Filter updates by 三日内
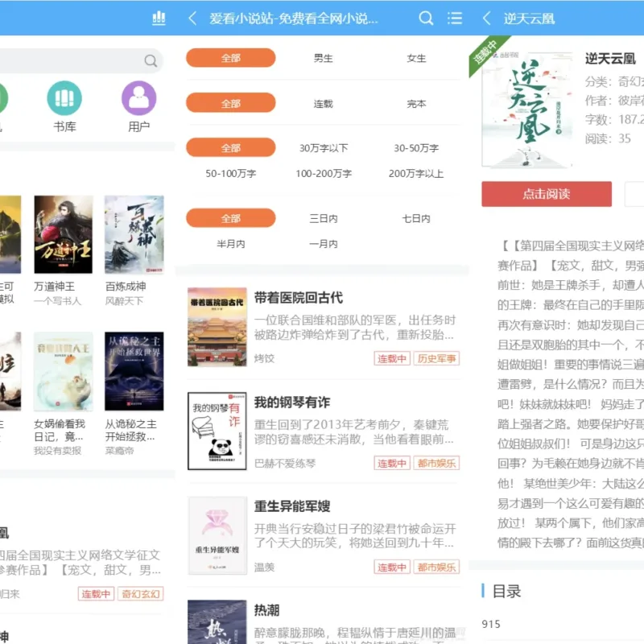This screenshot has height=644, width=644. pyautogui.click(x=324, y=218)
